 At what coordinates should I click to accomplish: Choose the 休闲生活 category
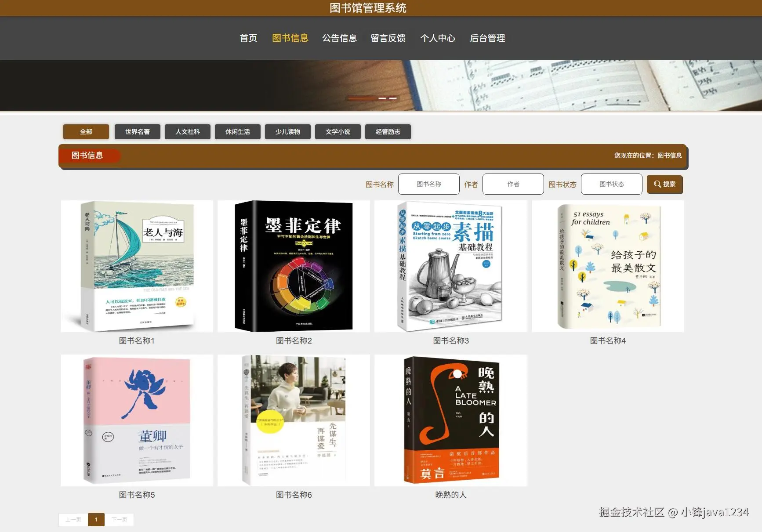tap(238, 132)
